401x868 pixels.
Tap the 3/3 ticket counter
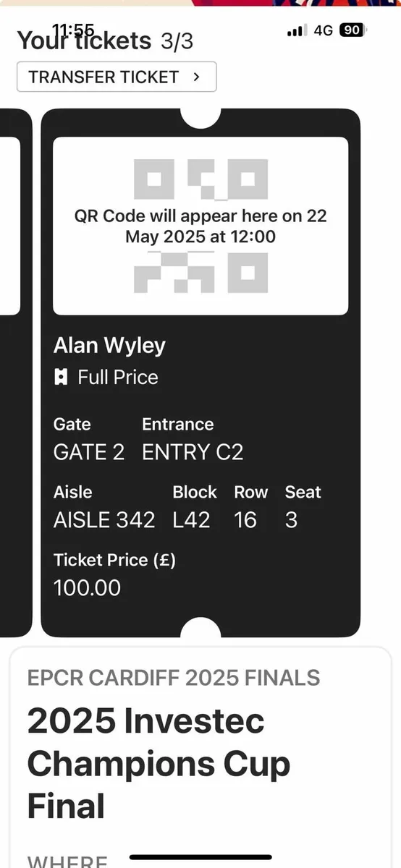point(177,41)
